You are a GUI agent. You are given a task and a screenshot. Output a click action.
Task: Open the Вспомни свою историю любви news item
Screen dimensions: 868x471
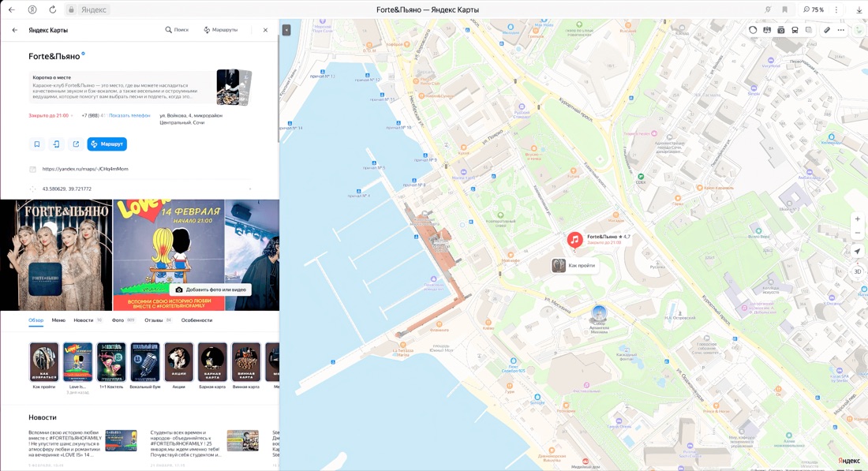(x=83, y=443)
